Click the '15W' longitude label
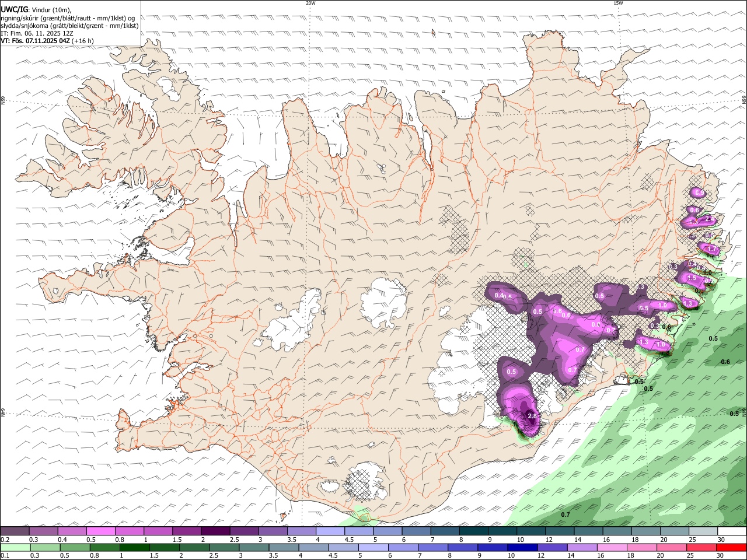Image resolution: width=747 pixels, height=560 pixels. click(x=618, y=3)
